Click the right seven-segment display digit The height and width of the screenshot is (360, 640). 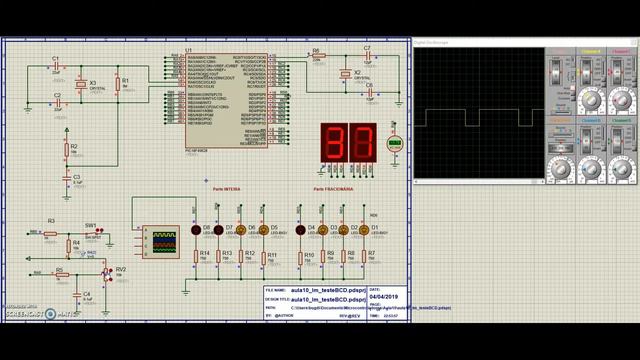(x=363, y=142)
